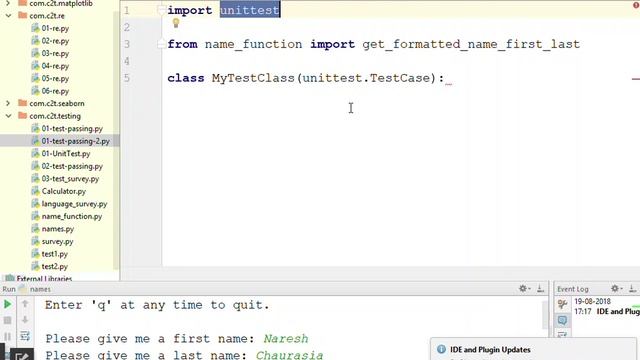Select 03-re.py file
Image resolution: width=640 pixels, height=360 pixels.
click(x=55, y=53)
